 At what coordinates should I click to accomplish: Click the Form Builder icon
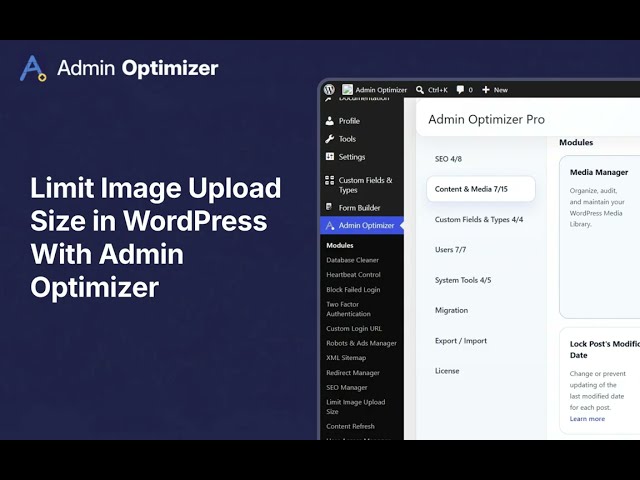tap(329, 207)
